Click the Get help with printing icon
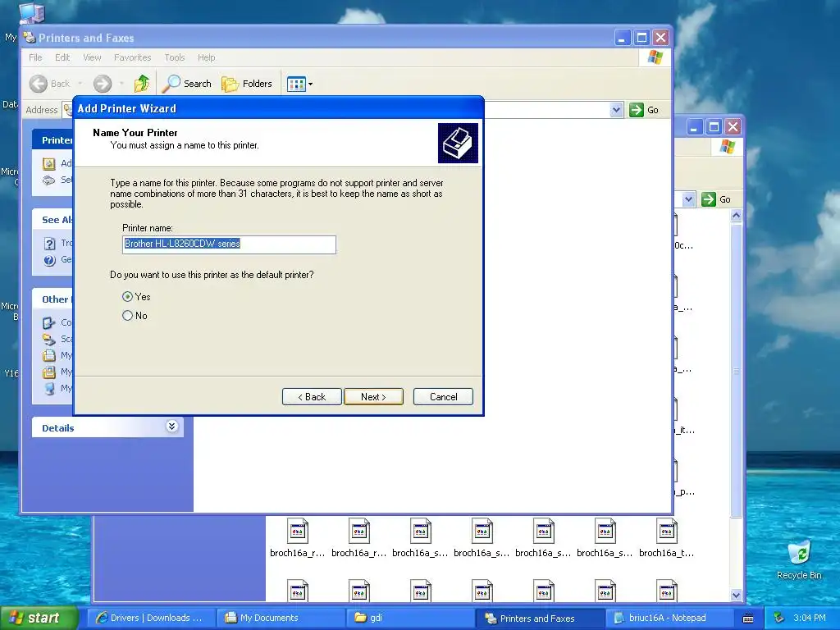This screenshot has width=840, height=630. (49, 260)
